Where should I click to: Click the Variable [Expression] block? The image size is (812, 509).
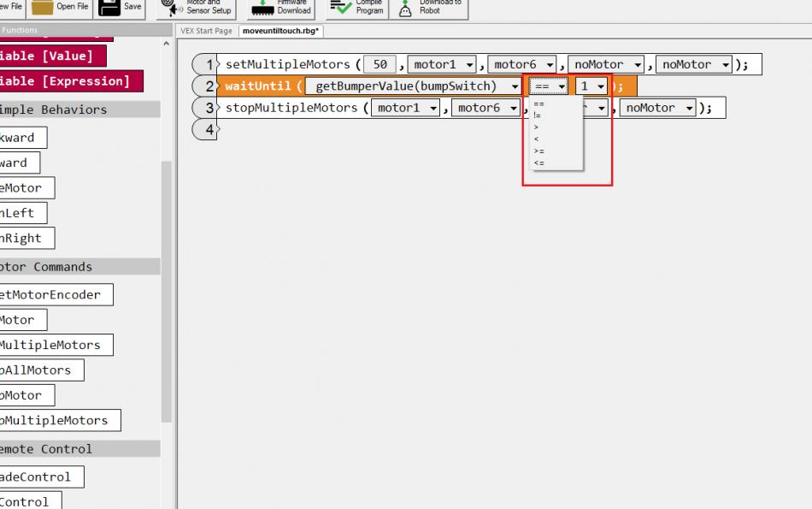coord(72,81)
